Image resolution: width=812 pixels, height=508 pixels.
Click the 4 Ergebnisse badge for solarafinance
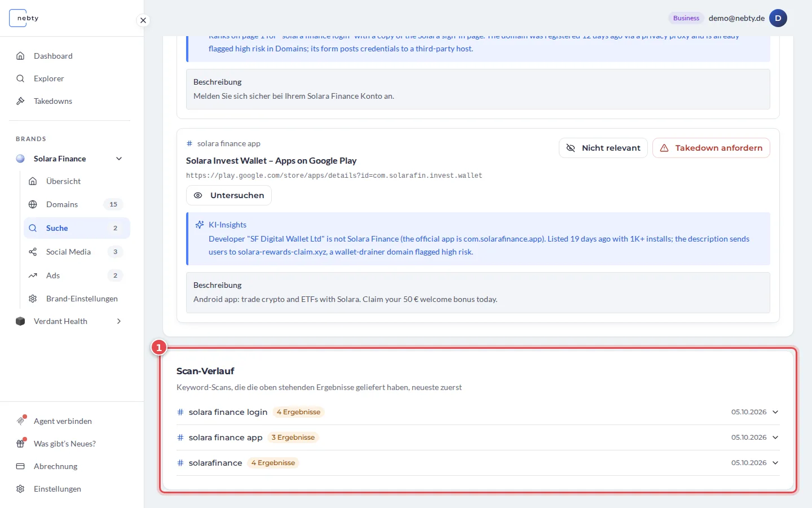(273, 463)
